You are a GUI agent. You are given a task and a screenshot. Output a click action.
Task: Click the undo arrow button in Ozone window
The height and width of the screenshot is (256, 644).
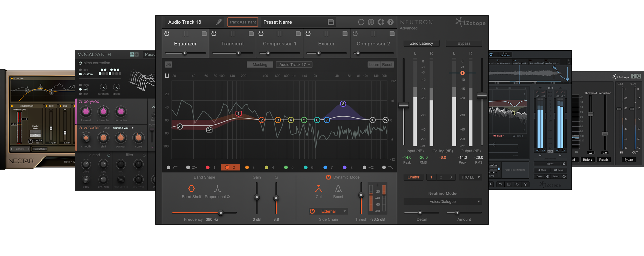500,184
